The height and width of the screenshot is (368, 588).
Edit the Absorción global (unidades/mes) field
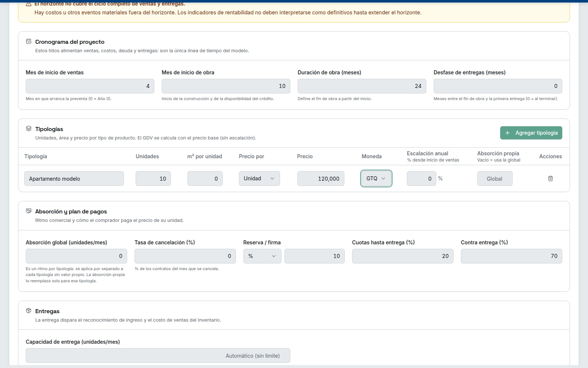point(76,256)
